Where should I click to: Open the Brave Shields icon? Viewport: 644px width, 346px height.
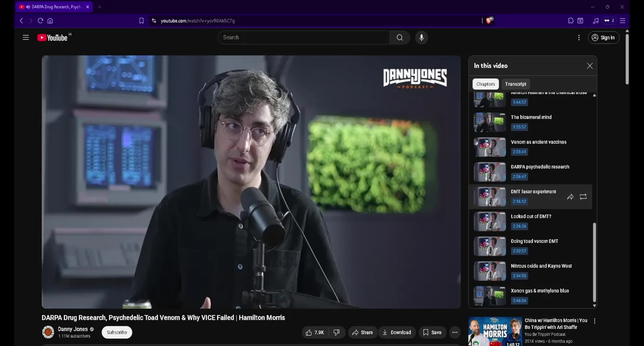tap(490, 20)
